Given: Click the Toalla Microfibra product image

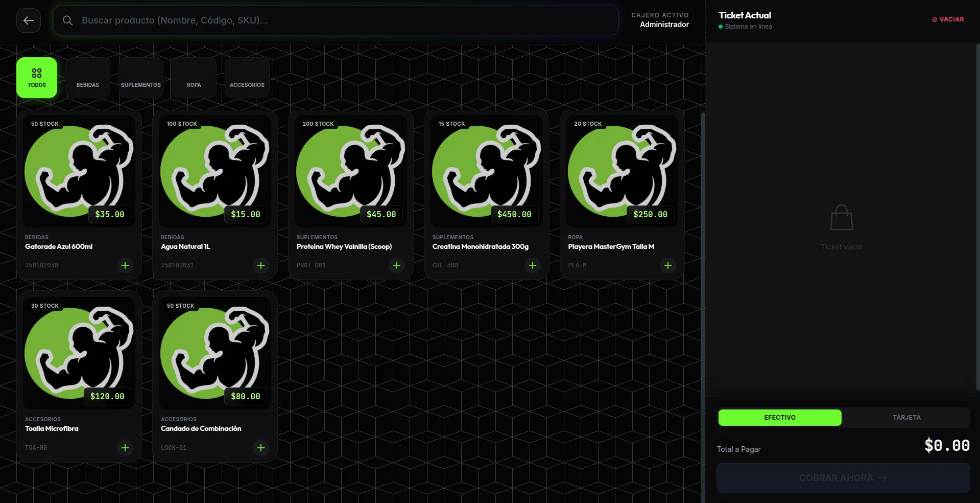Looking at the screenshot, I should (79, 353).
